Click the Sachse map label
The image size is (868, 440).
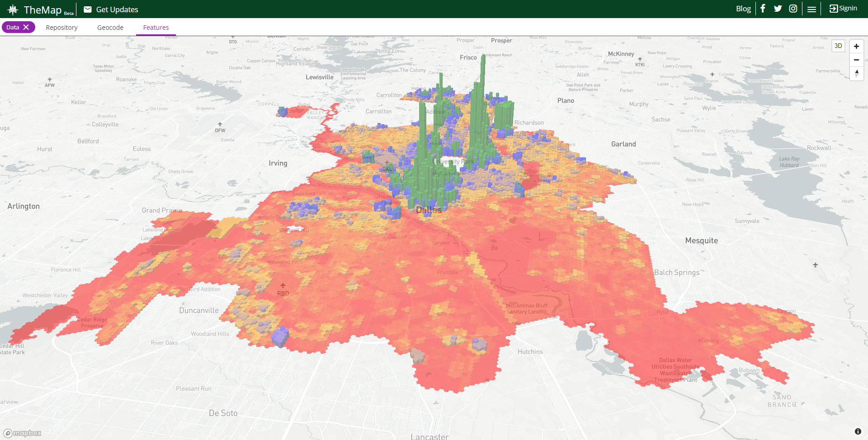661,120
